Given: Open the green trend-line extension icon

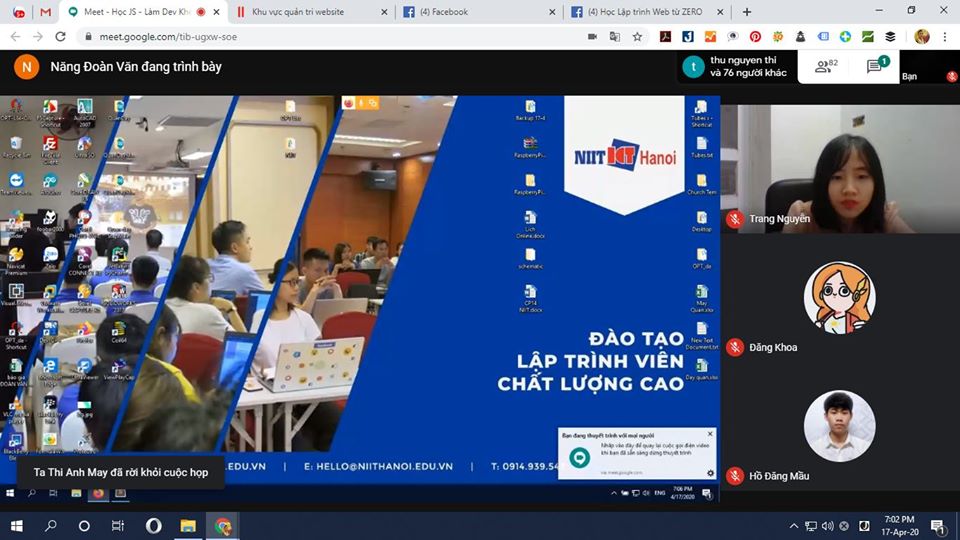Looking at the screenshot, I should click(868, 37).
